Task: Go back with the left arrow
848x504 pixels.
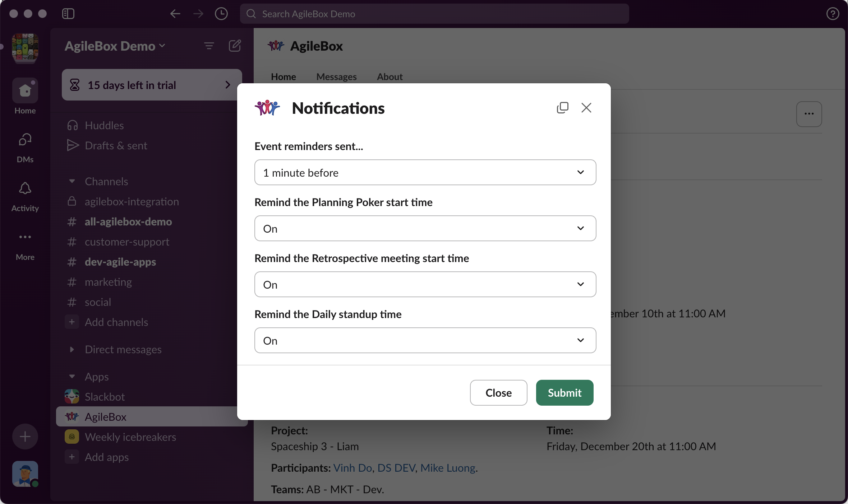Action: (175, 14)
